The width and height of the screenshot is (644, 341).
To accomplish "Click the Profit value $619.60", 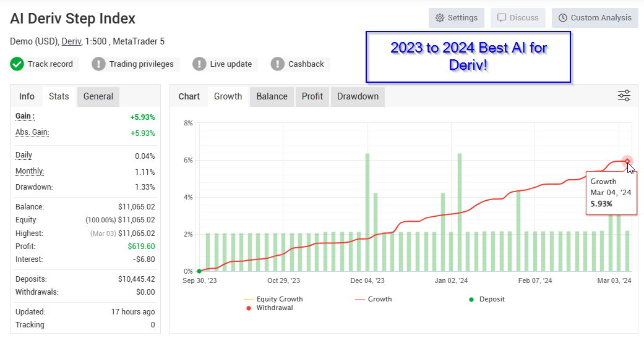I will coord(141,246).
